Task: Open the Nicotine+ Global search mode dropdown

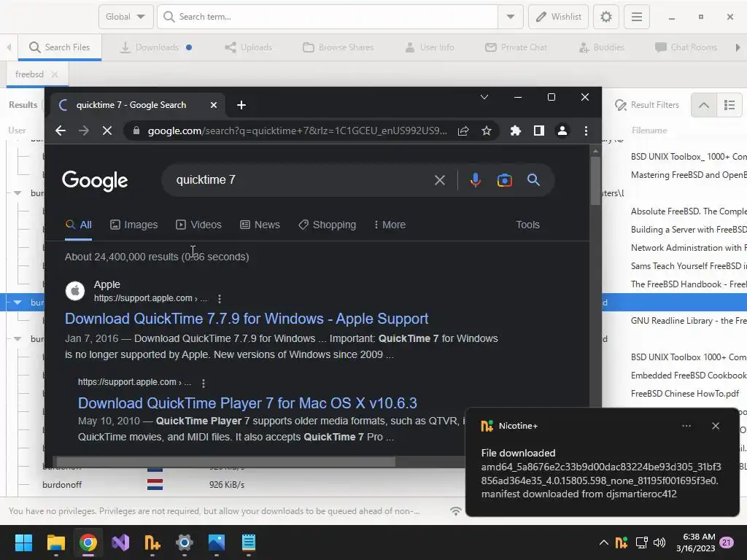Action: 125,17
